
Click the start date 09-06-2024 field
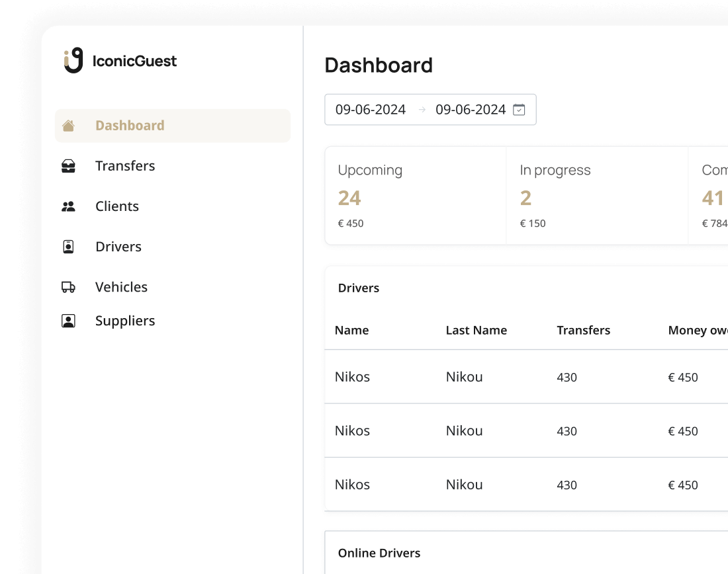click(371, 110)
